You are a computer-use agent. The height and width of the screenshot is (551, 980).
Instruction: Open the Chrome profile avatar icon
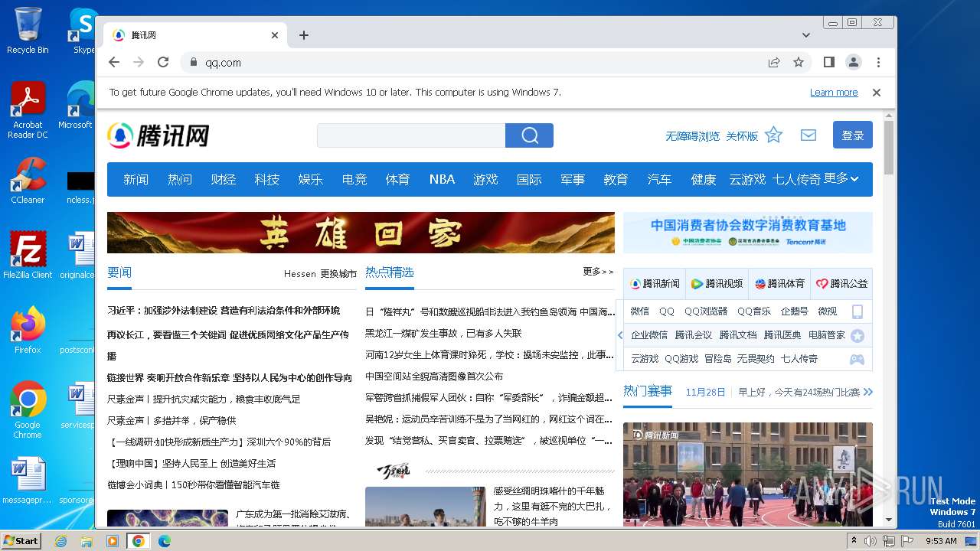[x=853, y=62]
